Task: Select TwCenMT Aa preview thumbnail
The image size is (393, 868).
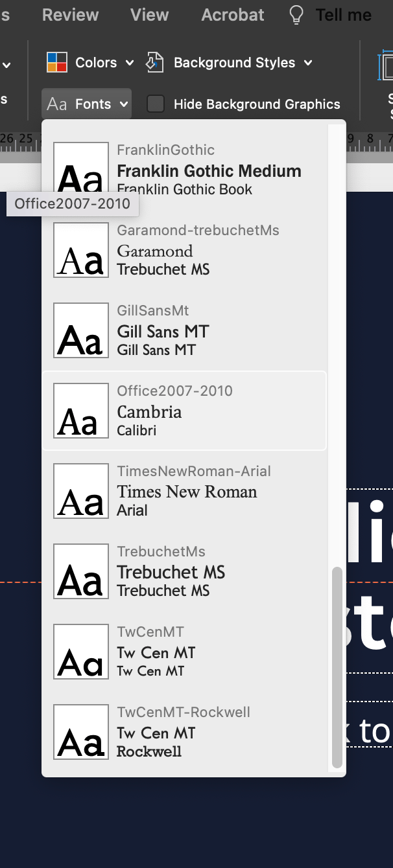Action: [x=81, y=652]
